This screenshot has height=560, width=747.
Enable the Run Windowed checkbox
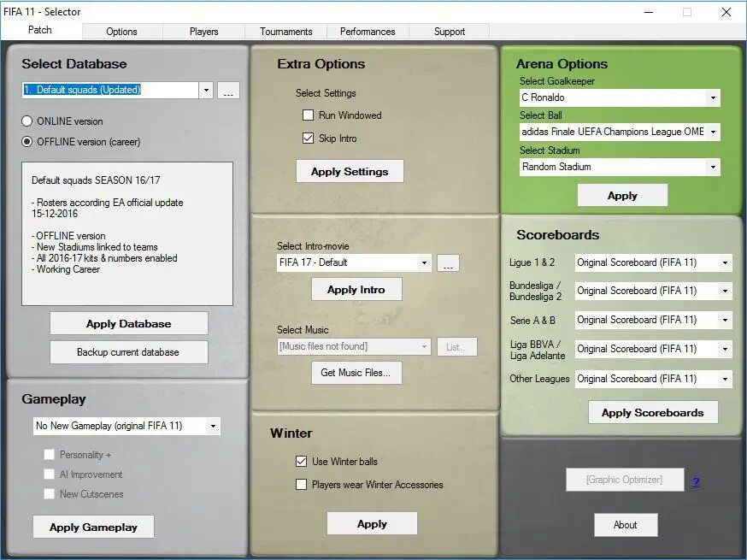click(309, 115)
